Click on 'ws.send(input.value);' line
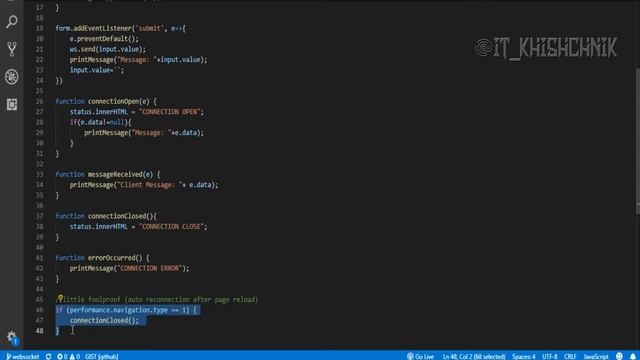Screen dimensions: 640x360 pyautogui.click(x=107, y=49)
